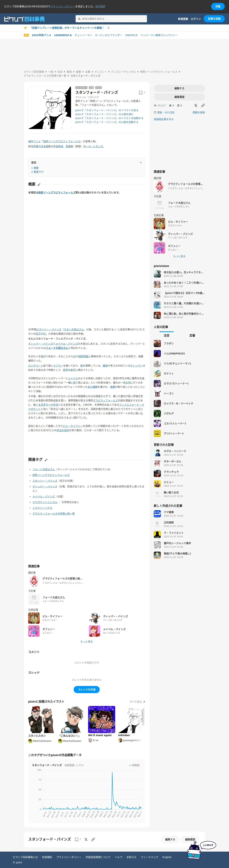This screenshot has width=229, height=868.
Task: Click the スレッドを作成 button
Action: (x=86, y=690)
